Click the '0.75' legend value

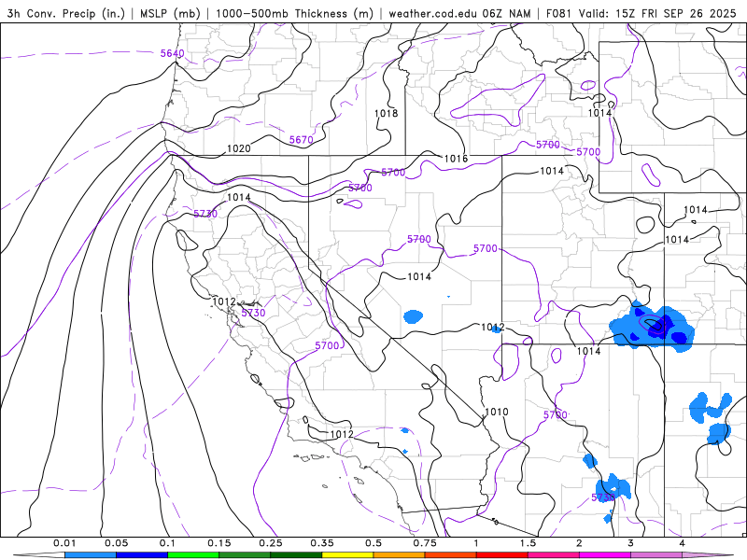click(x=425, y=543)
